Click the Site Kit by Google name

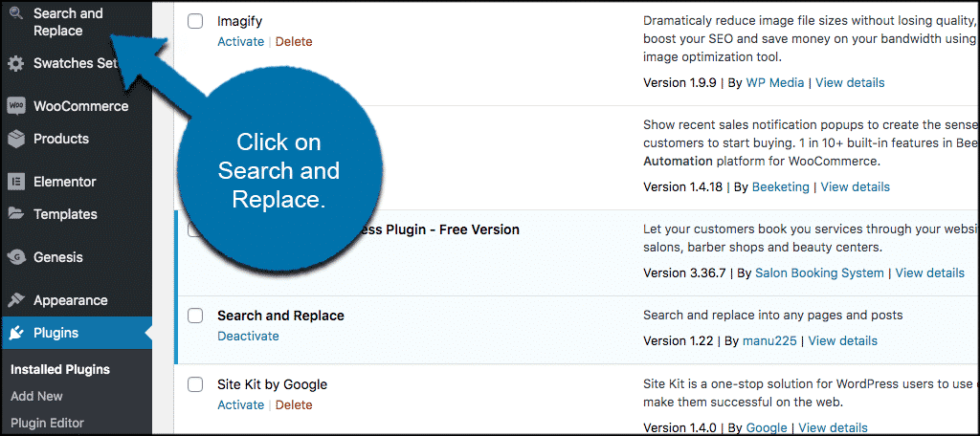273,384
